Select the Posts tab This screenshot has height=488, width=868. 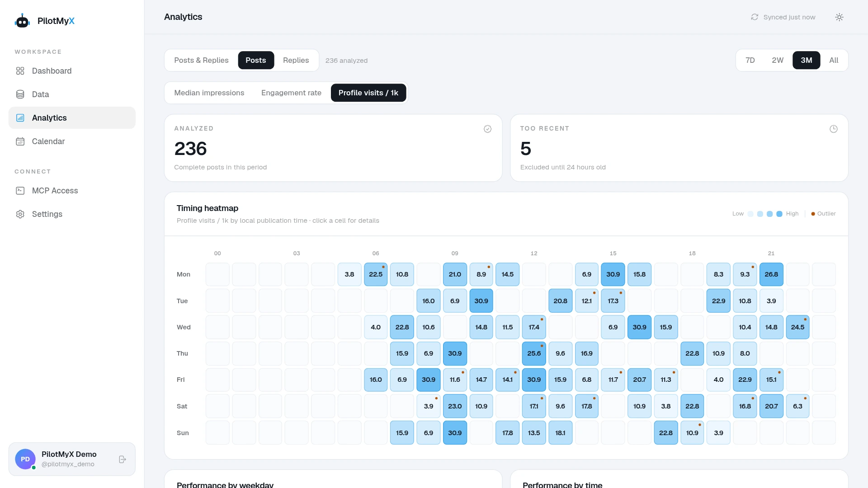pos(256,60)
